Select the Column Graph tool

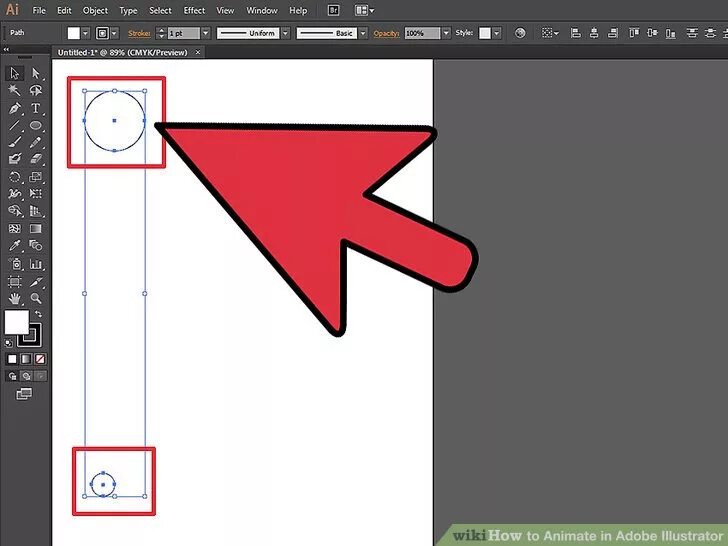(x=35, y=264)
